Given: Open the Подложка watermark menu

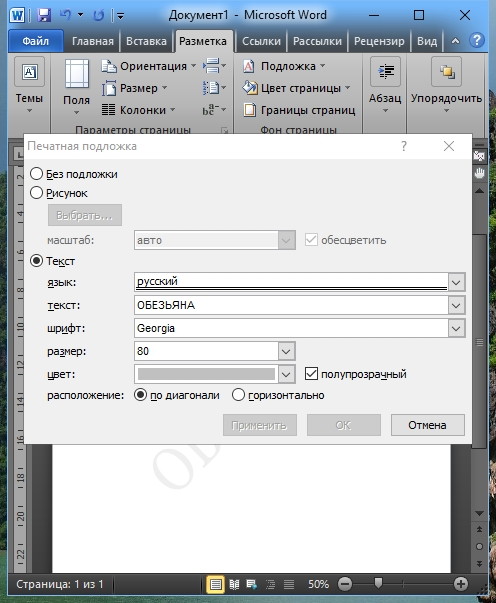Looking at the screenshot, I should (284, 66).
